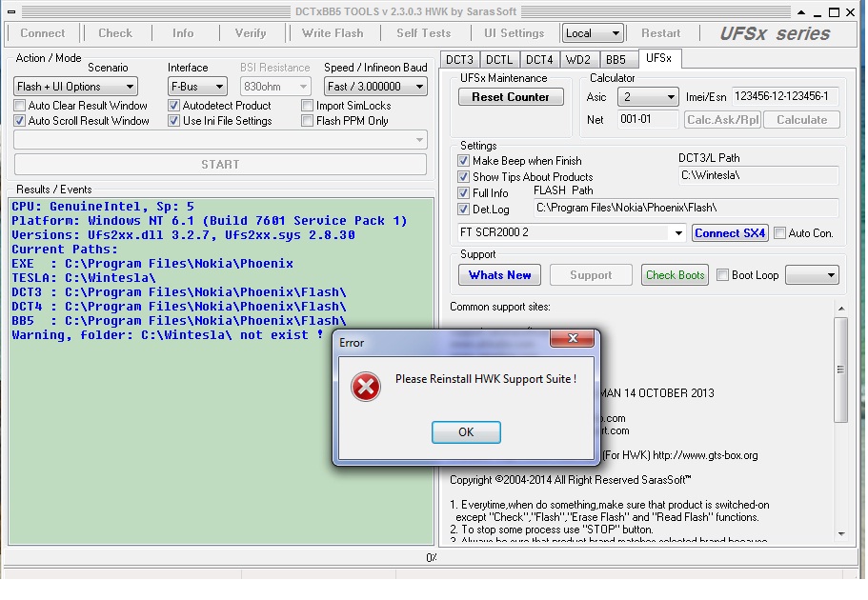Click the UI Settings toolbar button

(x=515, y=33)
